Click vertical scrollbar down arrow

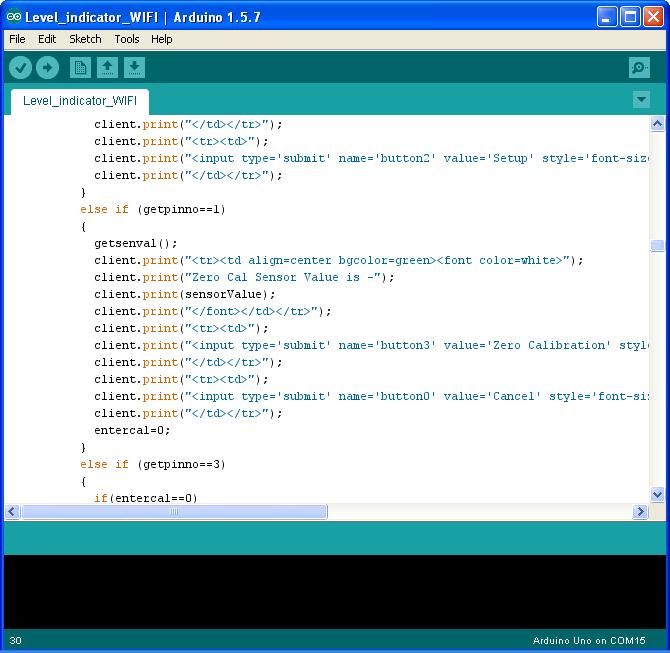[657, 495]
